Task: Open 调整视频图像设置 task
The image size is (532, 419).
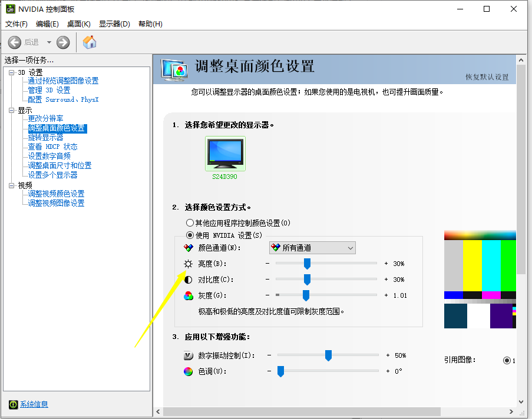Action: coord(56,203)
